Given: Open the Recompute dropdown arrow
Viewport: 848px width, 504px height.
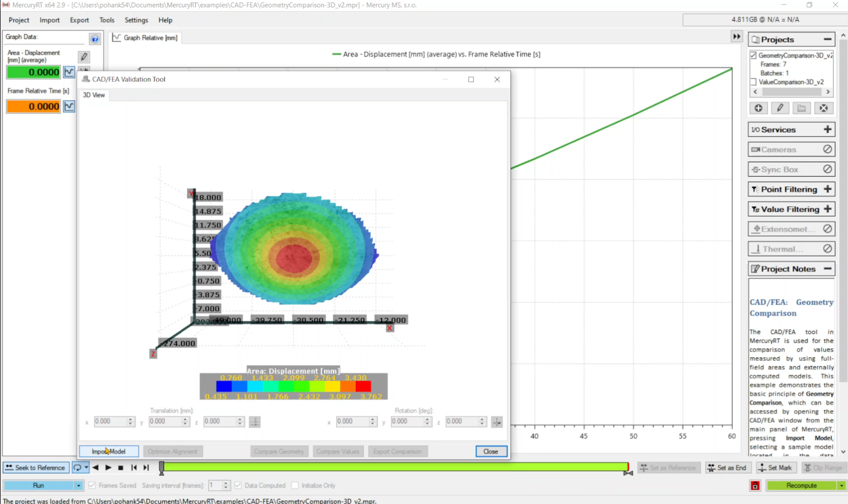Looking at the screenshot, I should 842,486.
